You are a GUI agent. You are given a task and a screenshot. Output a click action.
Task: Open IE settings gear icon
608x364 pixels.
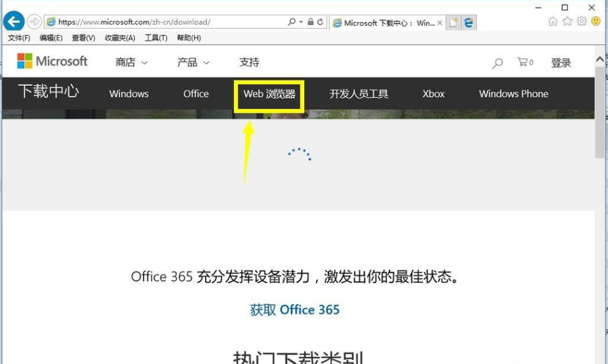(582, 21)
